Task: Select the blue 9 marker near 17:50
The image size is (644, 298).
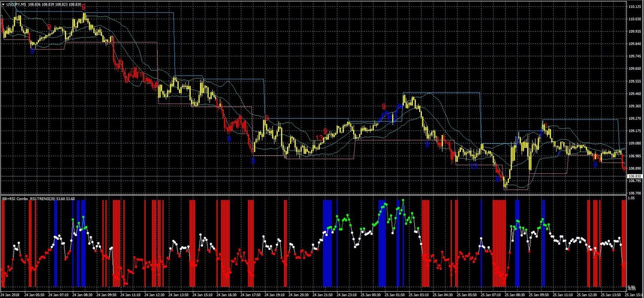Action: pyautogui.click(x=253, y=161)
